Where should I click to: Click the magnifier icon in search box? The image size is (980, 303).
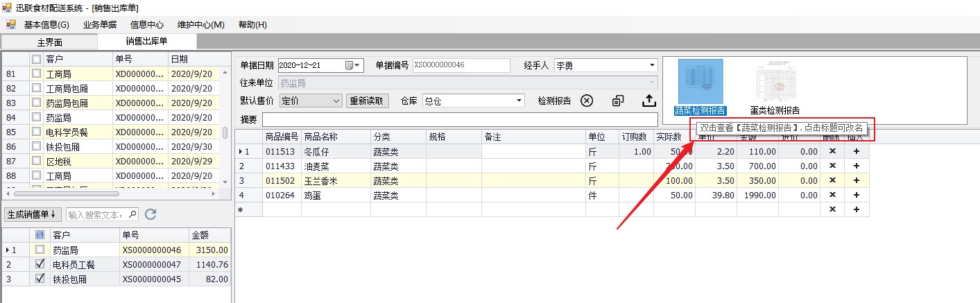point(132,214)
